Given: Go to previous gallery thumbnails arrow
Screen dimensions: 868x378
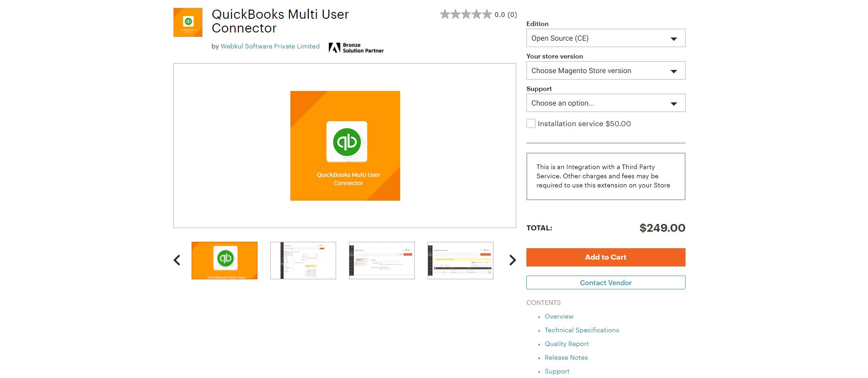Looking at the screenshot, I should pyautogui.click(x=177, y=260).
